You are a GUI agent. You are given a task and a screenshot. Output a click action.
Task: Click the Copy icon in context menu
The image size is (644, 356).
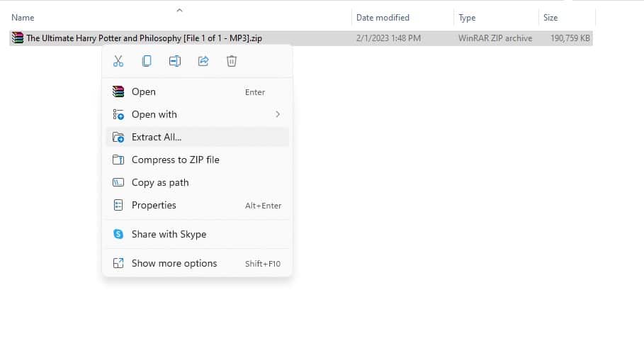pyautogui.click(x=147, y=61)
